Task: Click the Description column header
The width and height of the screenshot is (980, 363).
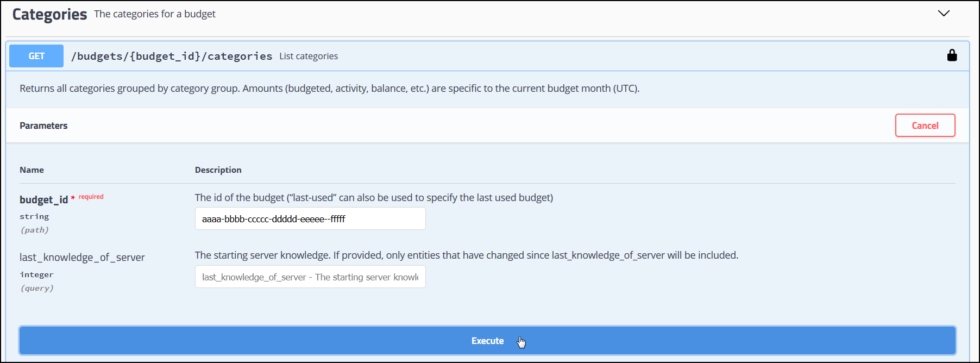Action: [x=218, y=170]
